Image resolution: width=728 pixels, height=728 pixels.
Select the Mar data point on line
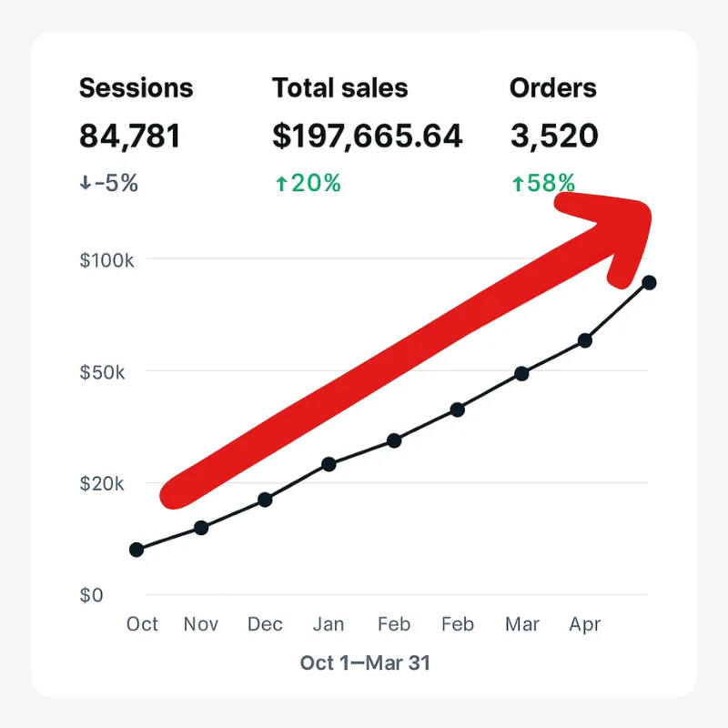pyautogui.click(x=521, y=373)
